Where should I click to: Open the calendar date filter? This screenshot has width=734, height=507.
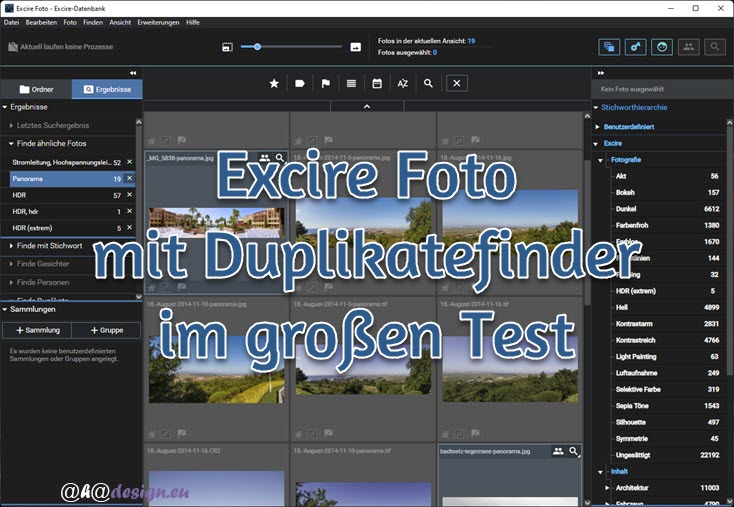click(377, 83)
